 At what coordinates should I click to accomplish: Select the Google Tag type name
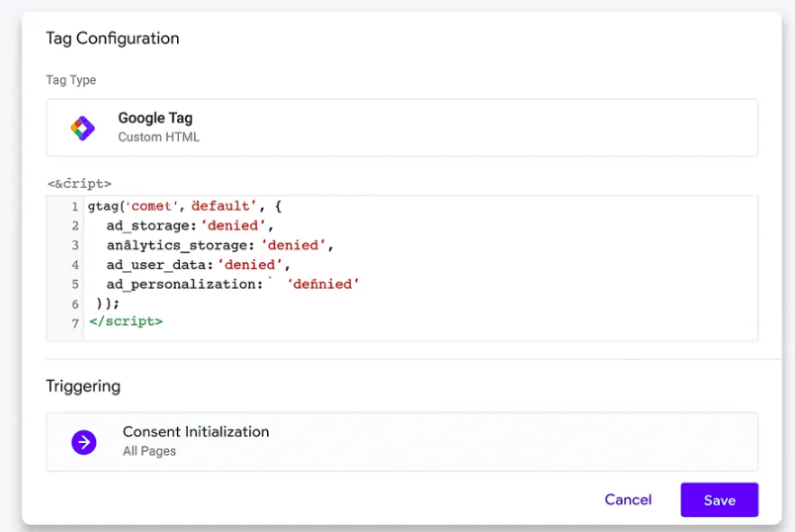pos(155,119)
